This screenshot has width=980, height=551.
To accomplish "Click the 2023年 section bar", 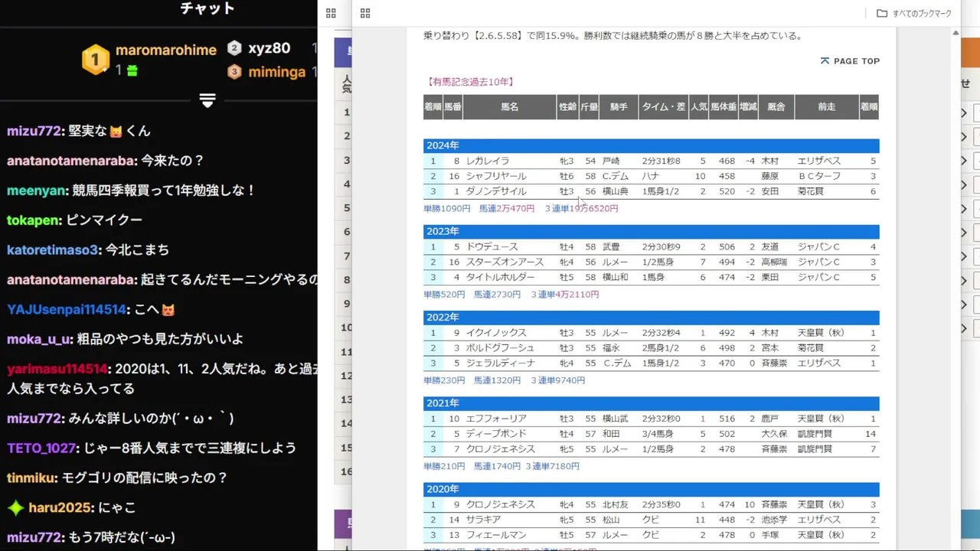I will (652, 231).
